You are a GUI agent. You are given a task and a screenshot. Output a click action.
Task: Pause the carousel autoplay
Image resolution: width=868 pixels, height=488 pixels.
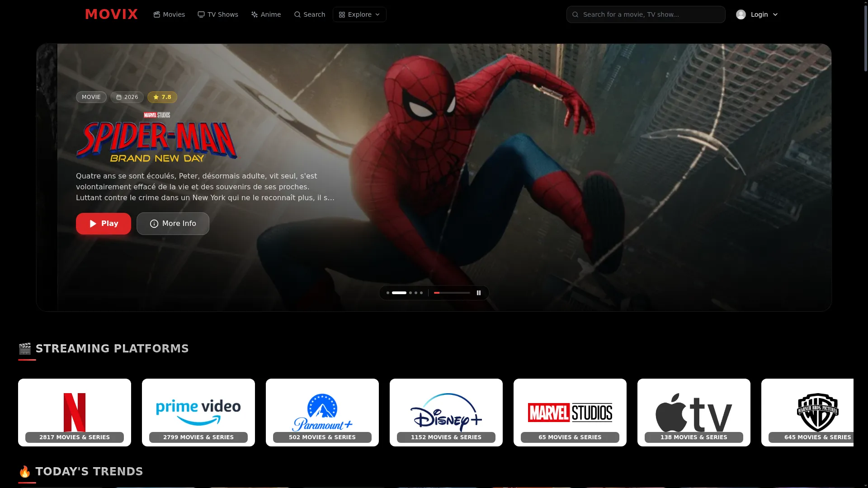479,293
